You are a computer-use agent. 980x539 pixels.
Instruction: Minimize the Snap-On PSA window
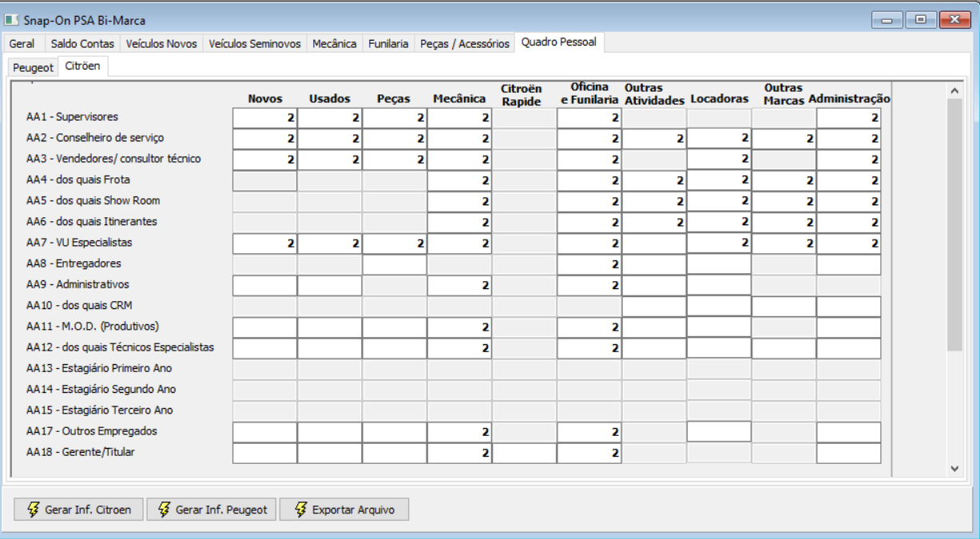887,20
